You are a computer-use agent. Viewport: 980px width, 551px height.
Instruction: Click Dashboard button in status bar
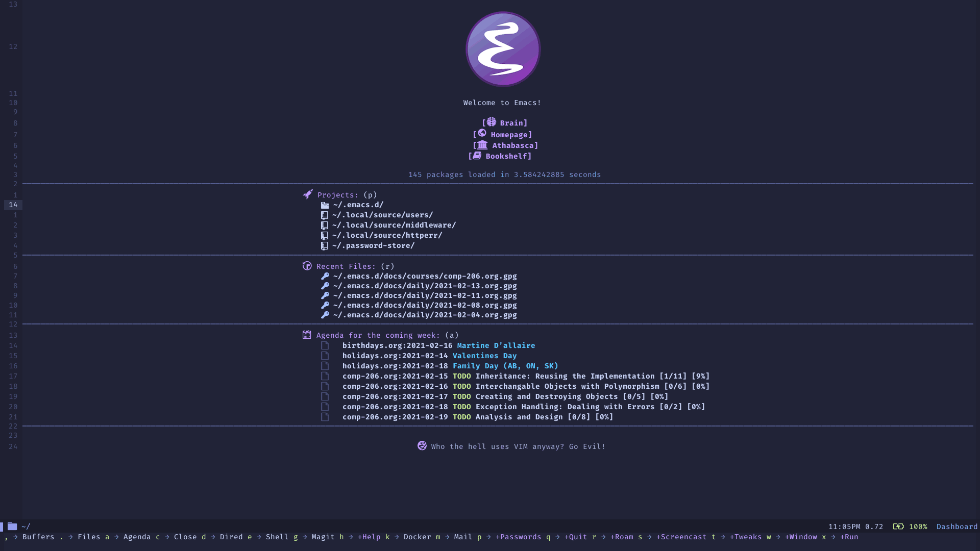click(x=957, y=526)
